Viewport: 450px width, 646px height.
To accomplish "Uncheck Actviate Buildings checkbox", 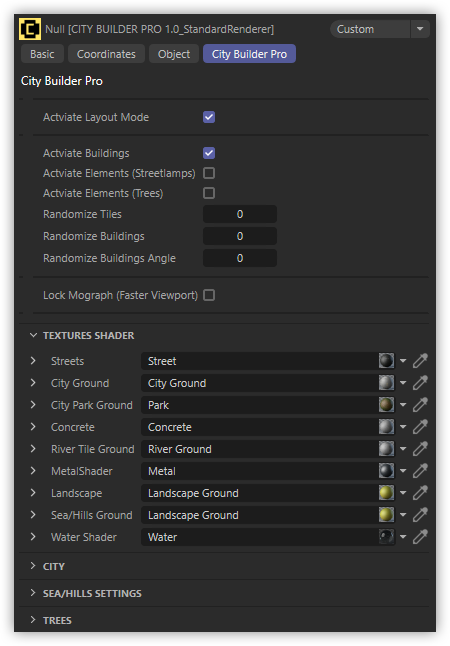I will (209, 153).
